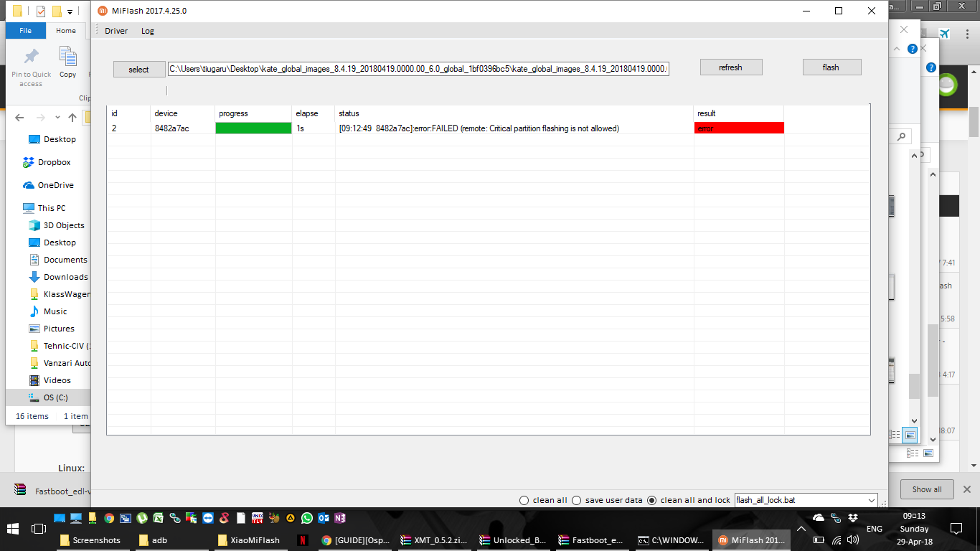Image resolution: width=980 pixels, height=551 pixels.
Task: Click the elapse column header
Action: coord(314,113)
